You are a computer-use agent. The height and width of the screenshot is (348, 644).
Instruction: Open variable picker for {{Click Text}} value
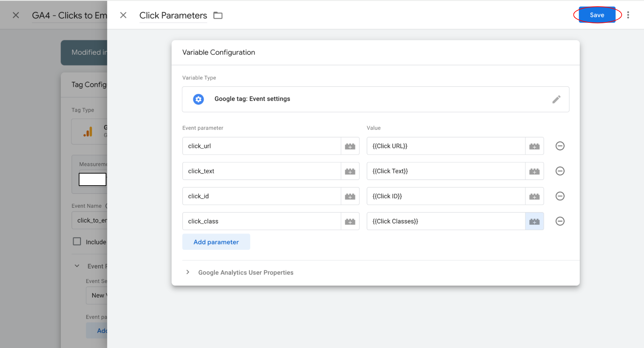534,171
